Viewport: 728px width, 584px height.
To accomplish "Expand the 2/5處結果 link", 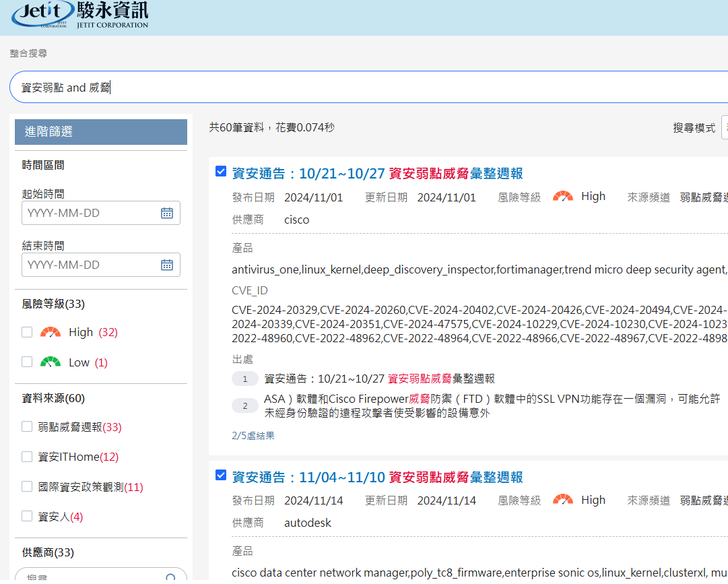I will (253, 435).
